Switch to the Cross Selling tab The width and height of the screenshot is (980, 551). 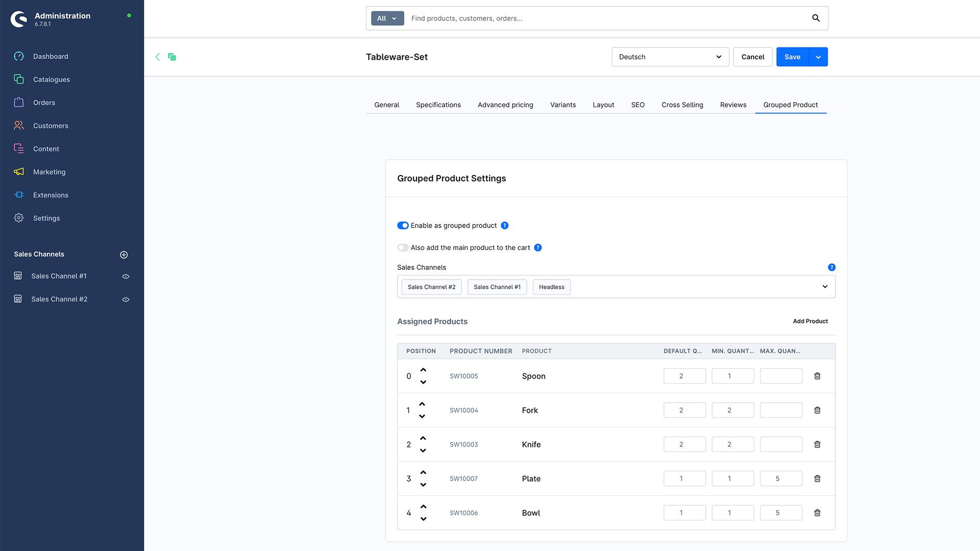[x=682, y=105]
